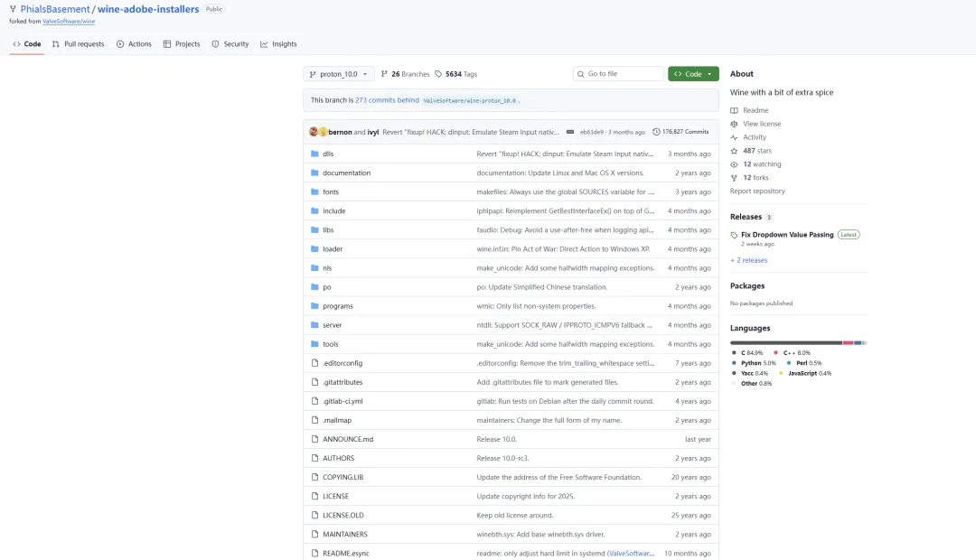Screen dimensions: 976x560
Task: Open the wine-adobe-installers repository link
Action: (148, 9)
